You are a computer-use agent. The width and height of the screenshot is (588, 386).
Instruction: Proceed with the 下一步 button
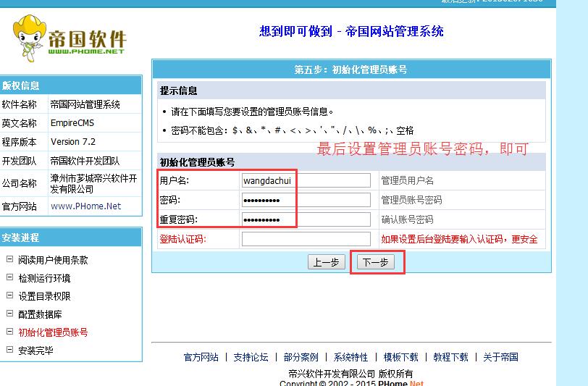[x=375, y=262]
